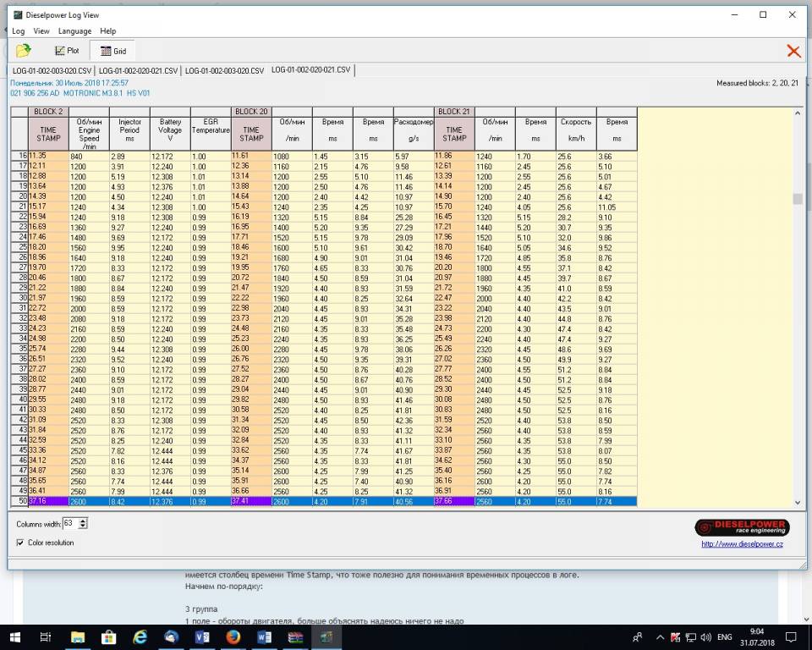Viewport: 812px width, 650px height.
Task: Open Internet Explorer from the taskbar
Action: [140, 636]
